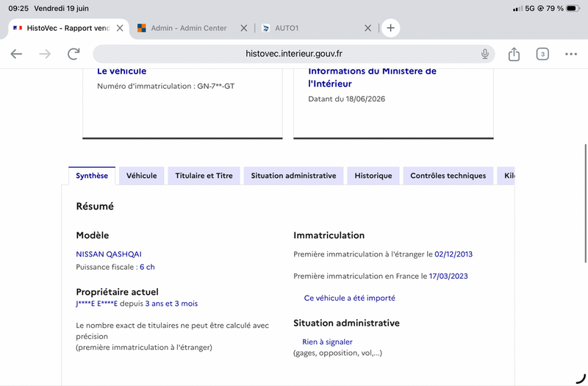Viewport: 588px width, 386px height.
Task: Select the HistoVec browser tab
Action: coord(68,28)
